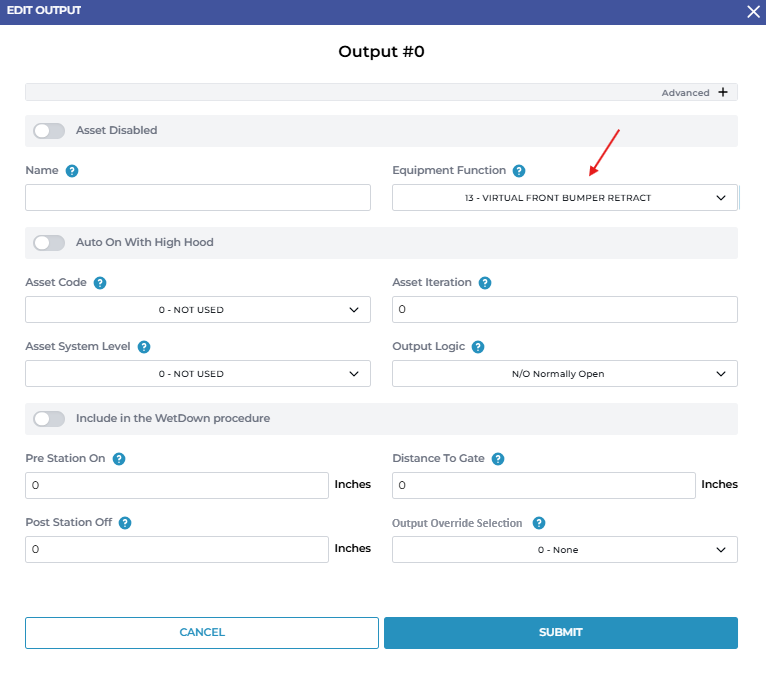
Task: Click help icon beside Equipment Function
Action: 519,171
